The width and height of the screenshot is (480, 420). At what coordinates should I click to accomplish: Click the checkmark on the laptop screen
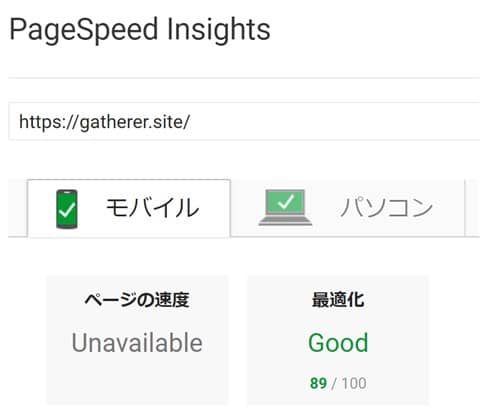(286, 201)
